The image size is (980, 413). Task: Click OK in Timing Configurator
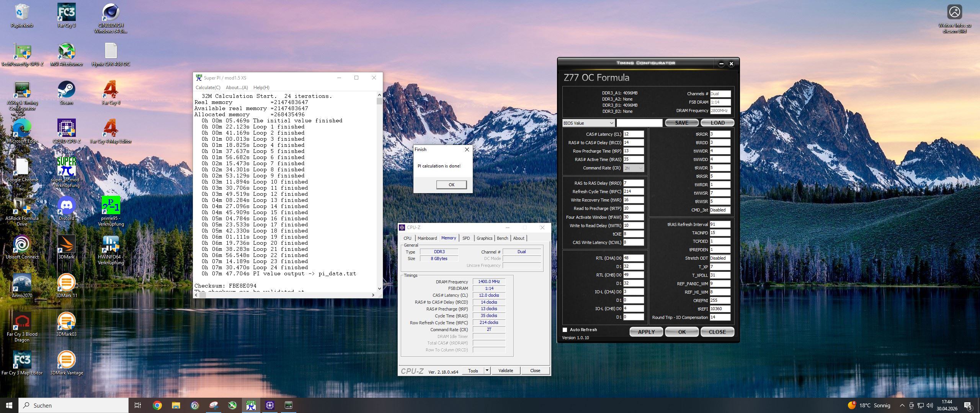pos(682,332)
